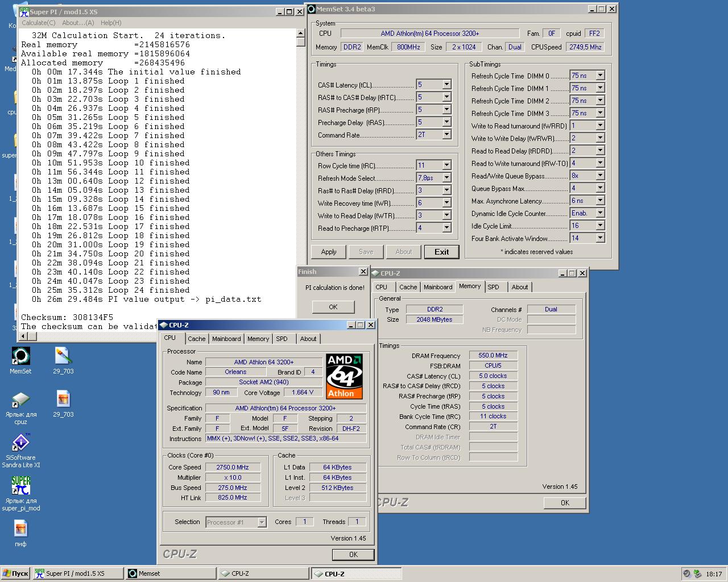Viewport: 728px width, 582px height.
Task: Close the Finish dialog
Action: click(x=363, y=272)
